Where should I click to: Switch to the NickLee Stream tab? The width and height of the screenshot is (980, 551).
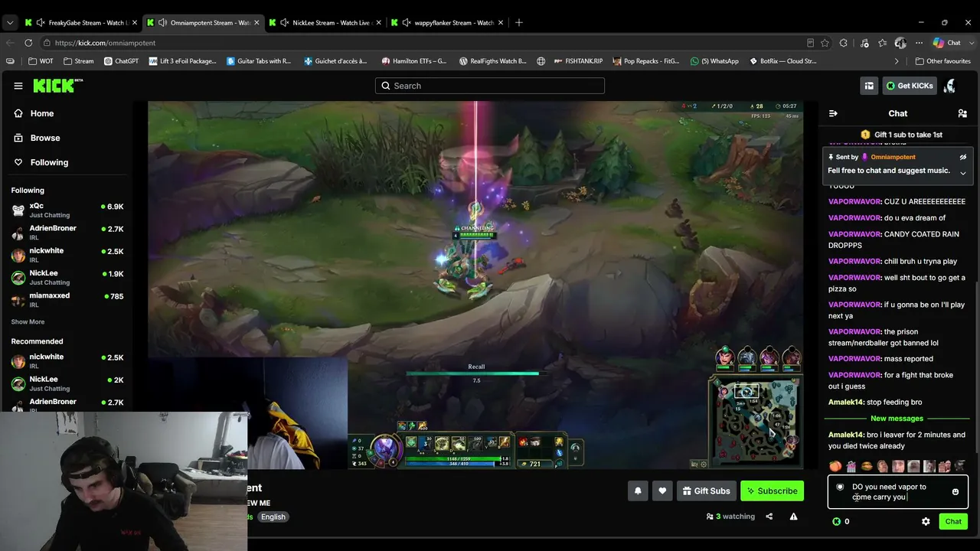325,23
